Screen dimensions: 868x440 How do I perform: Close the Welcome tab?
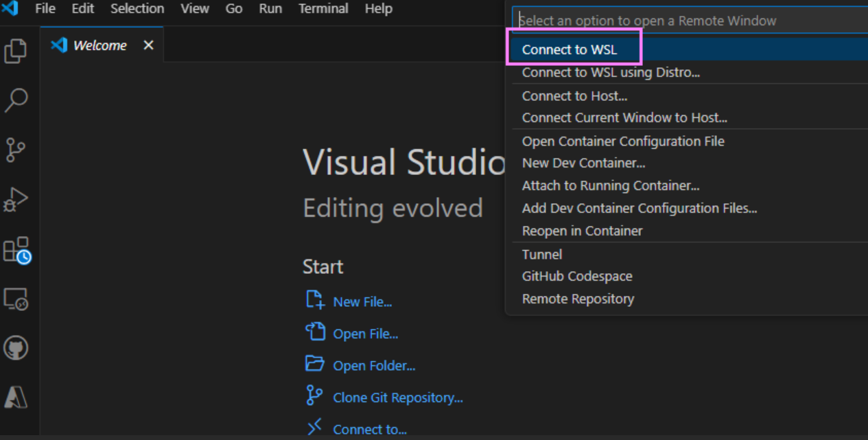click(148, 45)
